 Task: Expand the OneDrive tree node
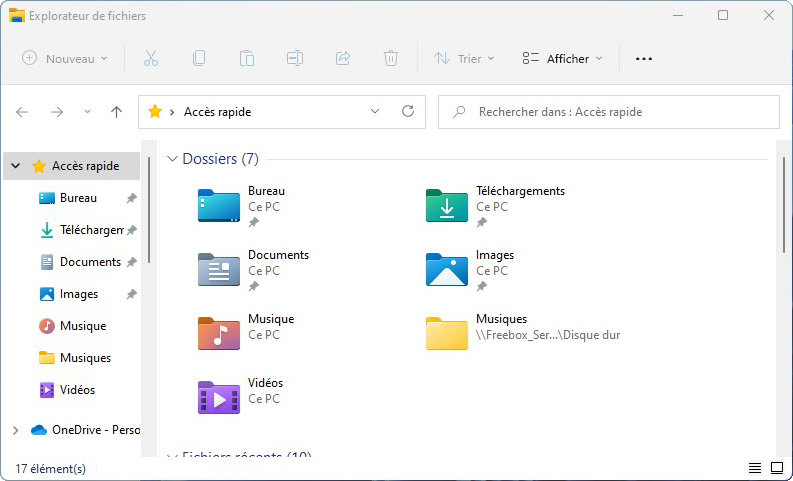click(15, 430)
